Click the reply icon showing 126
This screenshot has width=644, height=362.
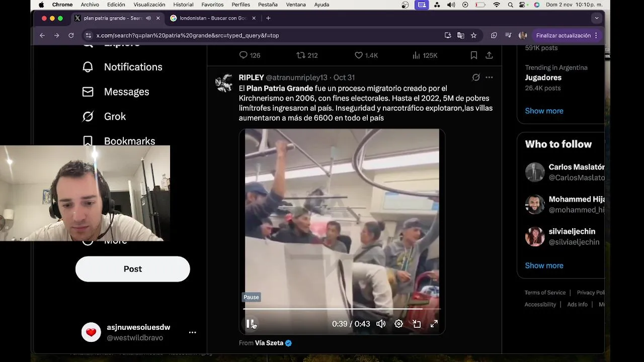coord(243,55)
